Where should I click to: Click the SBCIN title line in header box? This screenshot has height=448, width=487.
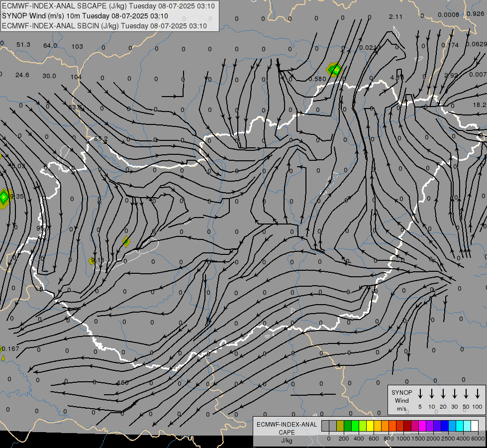click(x=104, y=26)
